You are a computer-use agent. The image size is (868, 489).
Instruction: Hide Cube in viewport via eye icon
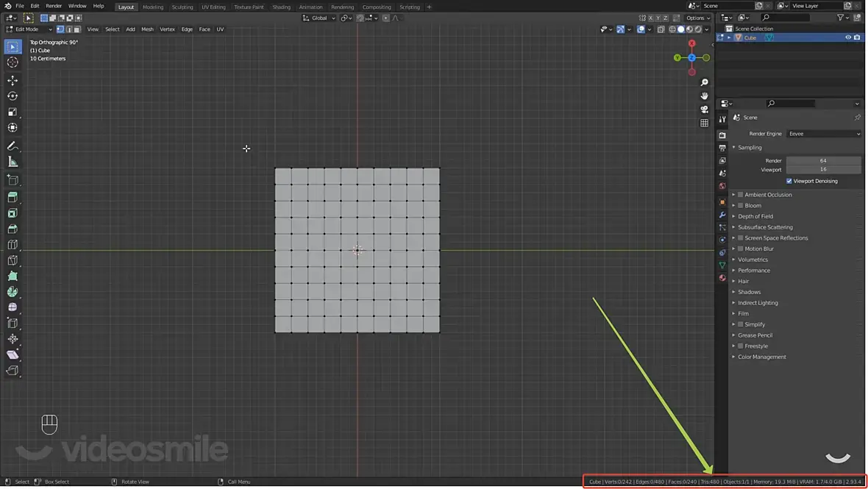point(847,38)
